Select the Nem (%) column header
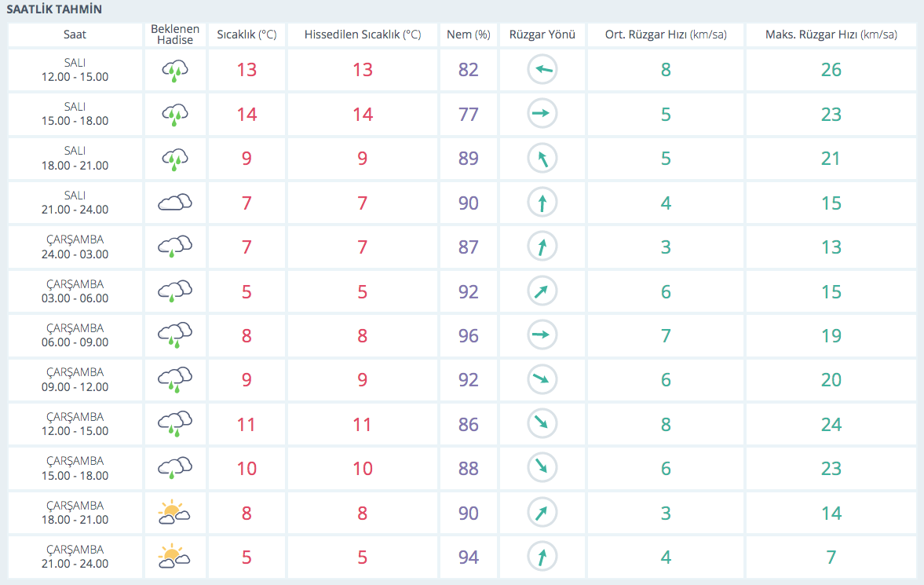Screen dimensions: 924x585 (x=468, y=35)
